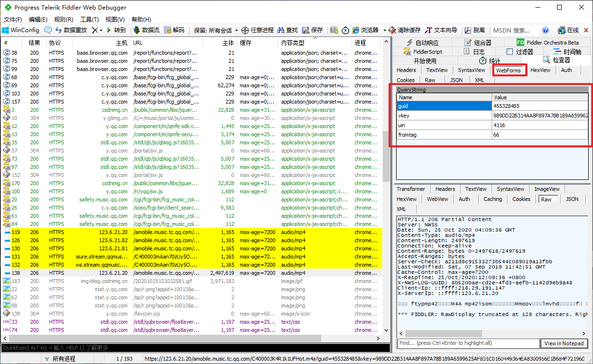
Task: Click the Save (保存) toolbar button
Action: click(313, 30)
